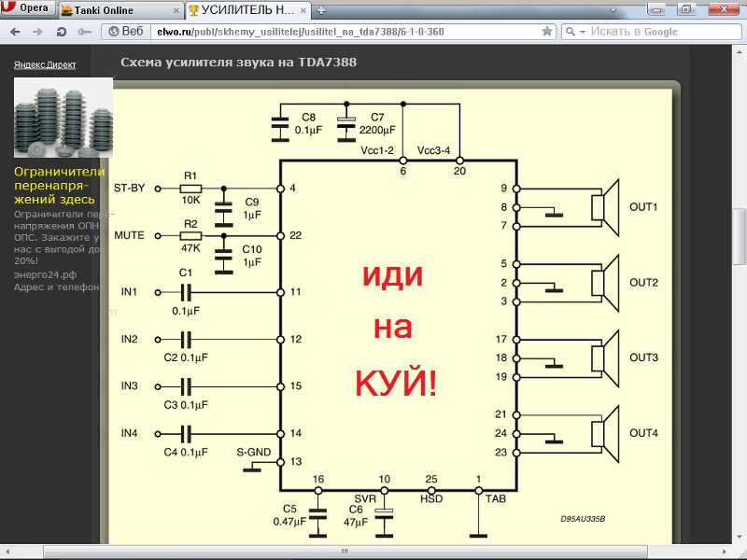Image resolution: width=747 pixels, height=560 pixels.
Task: Click the Wand key icon in the toolbar
Action: 83,31
